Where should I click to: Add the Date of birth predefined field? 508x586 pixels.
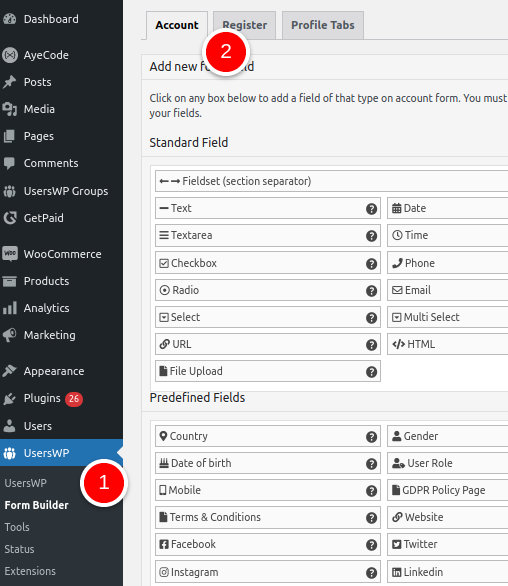click(268, 463)
